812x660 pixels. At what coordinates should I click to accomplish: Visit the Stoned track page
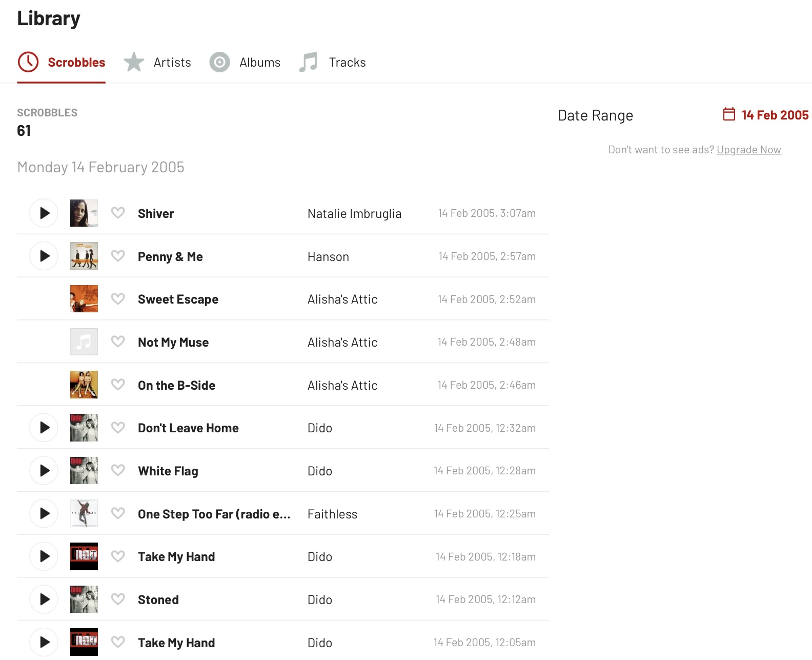pyautogui.click(x=158, y=600)
